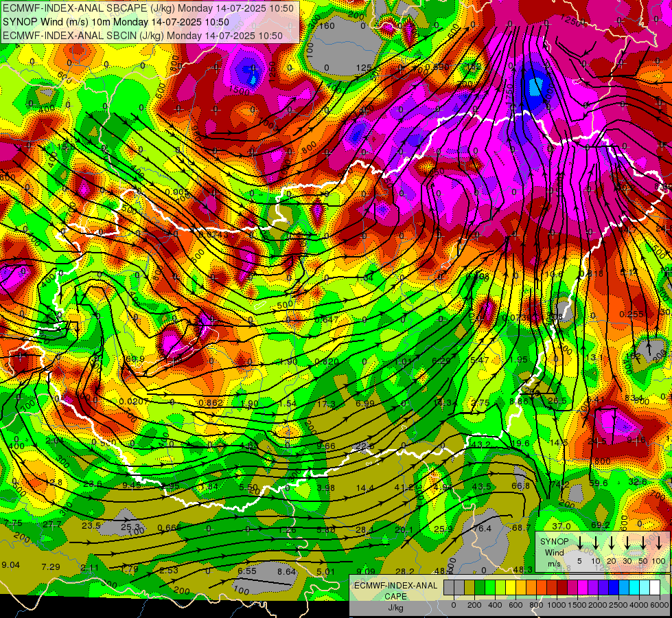Click the SYNOP Wind 10m title line
This screenshot has width=672, height=618.
point(116,22)
